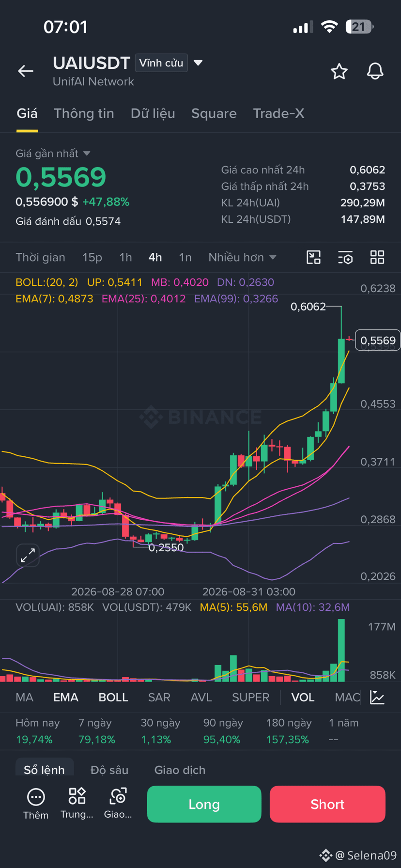Expand the Giá gần nhất price selector
Viewport: 401px width, 868px height.
53,154
